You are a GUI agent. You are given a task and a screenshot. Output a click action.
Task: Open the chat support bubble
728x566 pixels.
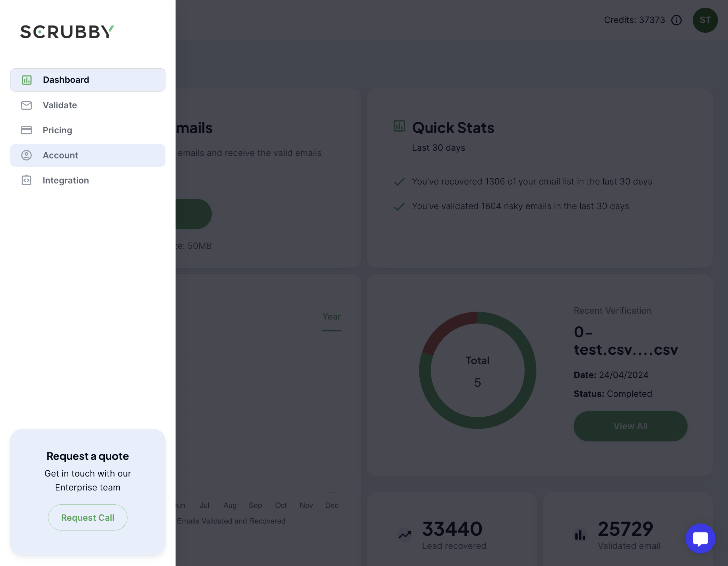[x=700, y=539]
